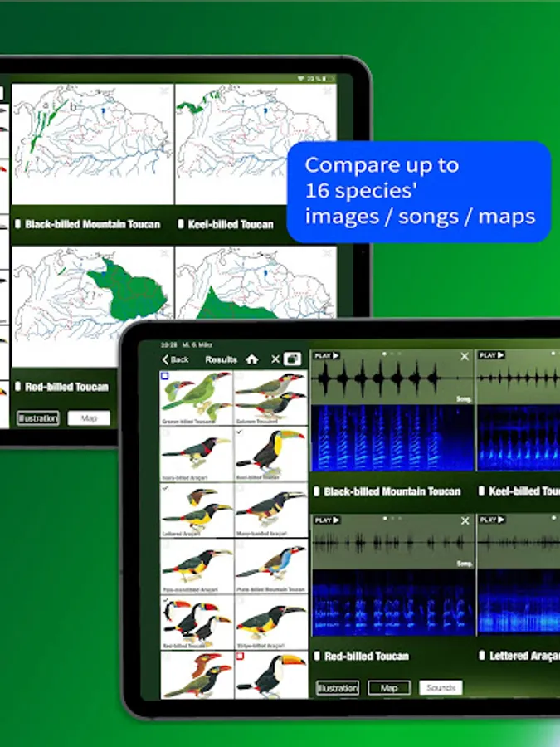
Task: Select Illustration tab on the back tablet
Action: pos(37,418)
